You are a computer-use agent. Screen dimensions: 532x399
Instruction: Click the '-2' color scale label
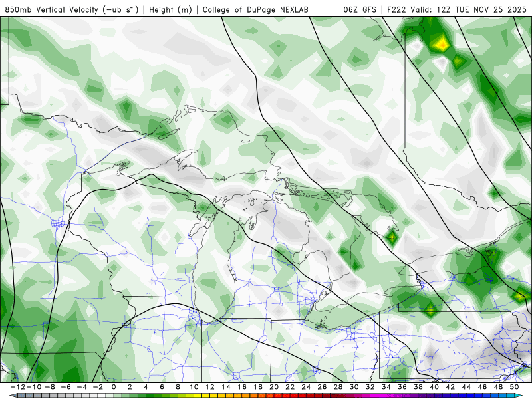pos(98,387)
